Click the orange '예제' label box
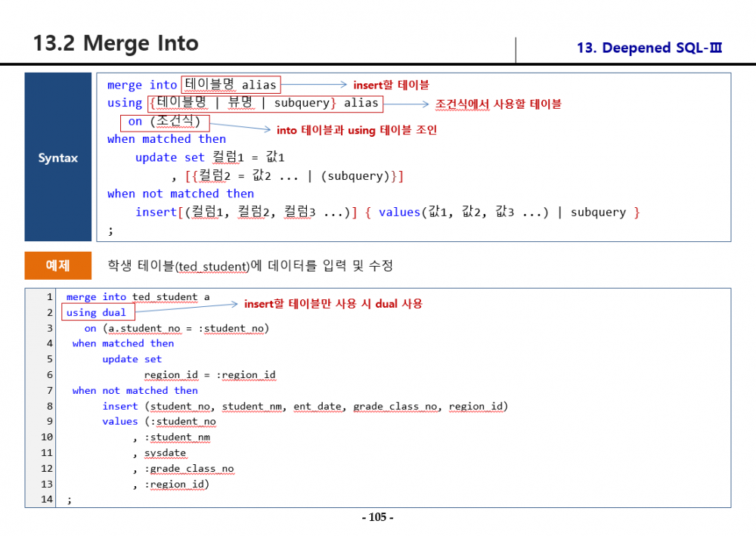The image size is (756, 536). (x=58, y=265)
